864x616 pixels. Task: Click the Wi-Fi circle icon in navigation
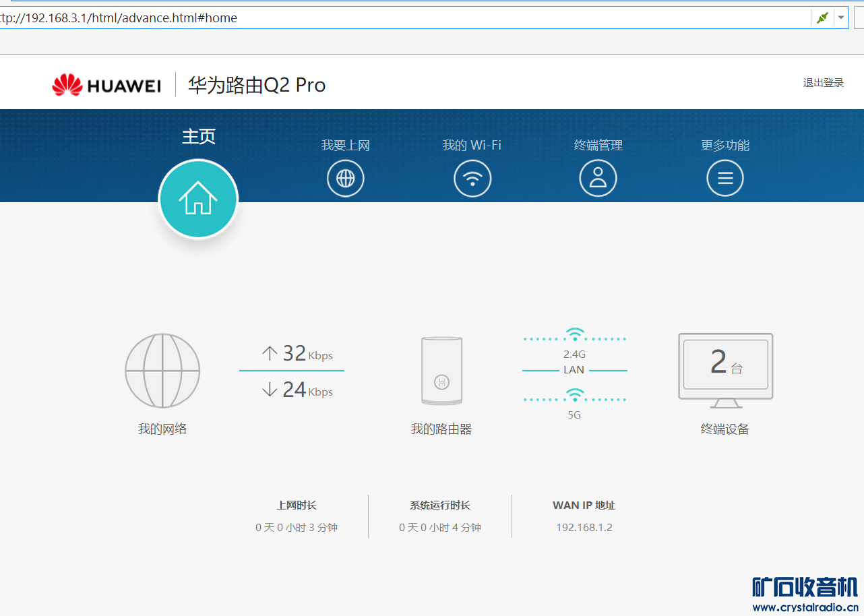[472, 179]
